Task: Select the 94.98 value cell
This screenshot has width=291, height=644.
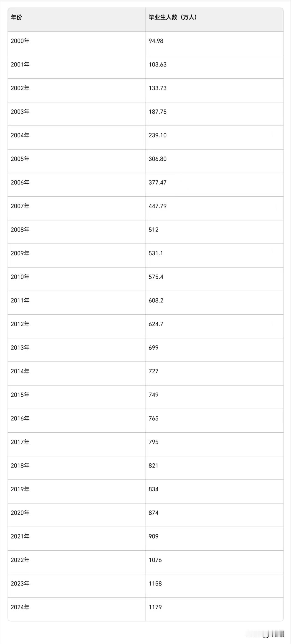Action: 156,41
